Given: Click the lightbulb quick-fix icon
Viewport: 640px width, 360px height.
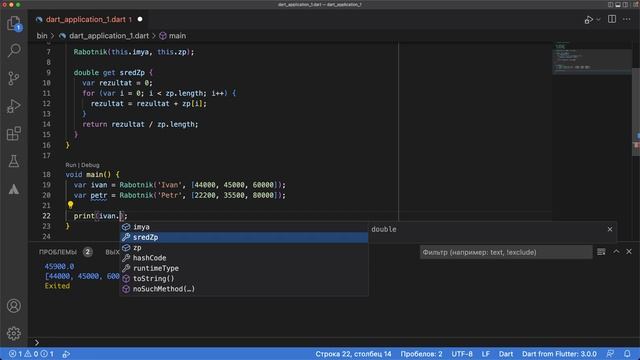Looking at the screenshot, I should coord(70,204).
